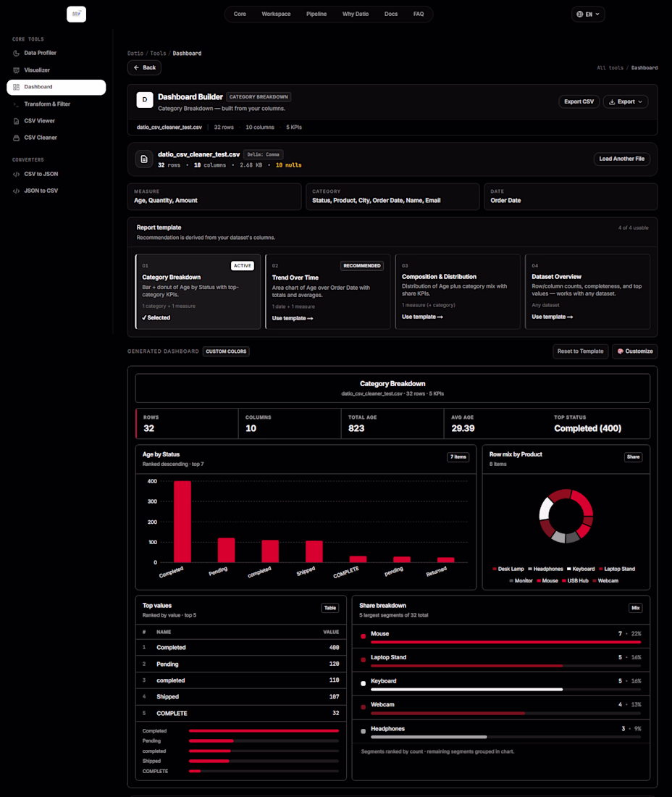This screenshot has width=672, height=797.
Task: Open Docs from the top navigation
Action: [x=391, y=14]
